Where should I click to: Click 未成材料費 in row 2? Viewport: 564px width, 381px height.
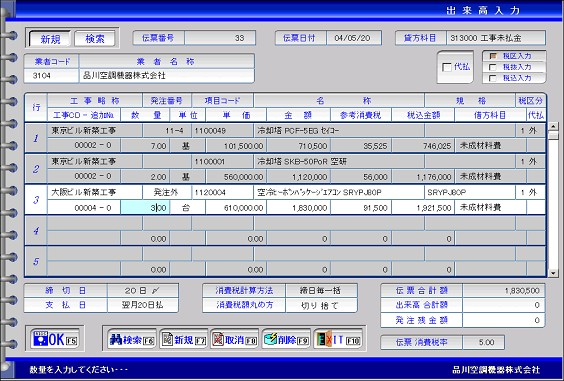490,177
